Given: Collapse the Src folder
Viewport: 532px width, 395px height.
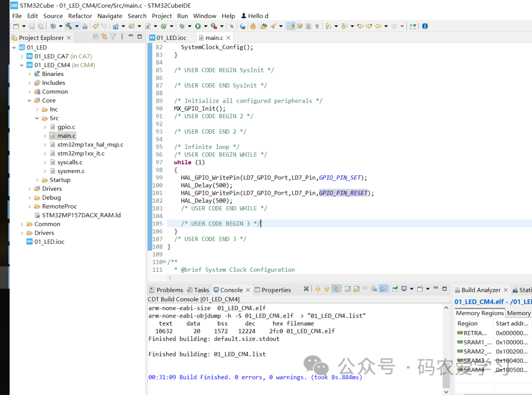Looking at the screenshot, I should click(x=37, y=118).
